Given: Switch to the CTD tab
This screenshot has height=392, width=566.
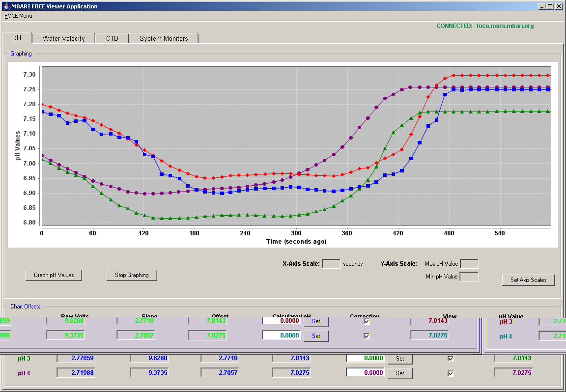Looking at the screenshot, I should [112, 38].
